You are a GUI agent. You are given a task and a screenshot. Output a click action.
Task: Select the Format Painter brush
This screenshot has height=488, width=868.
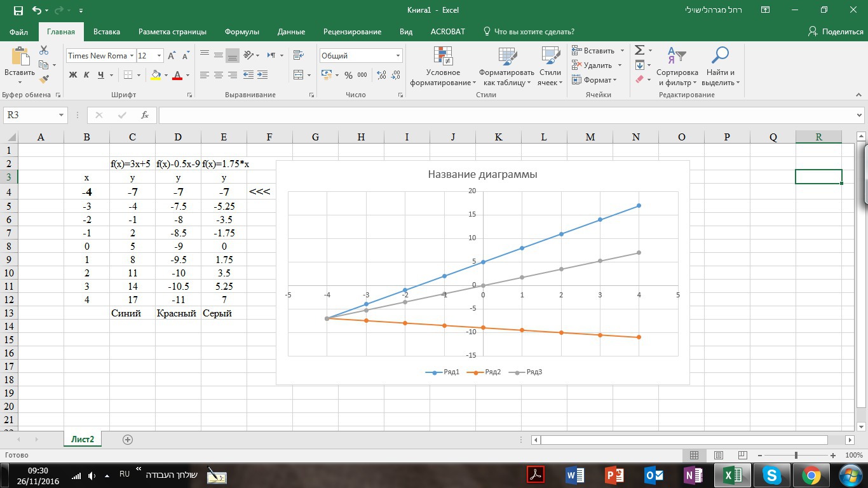44,79
